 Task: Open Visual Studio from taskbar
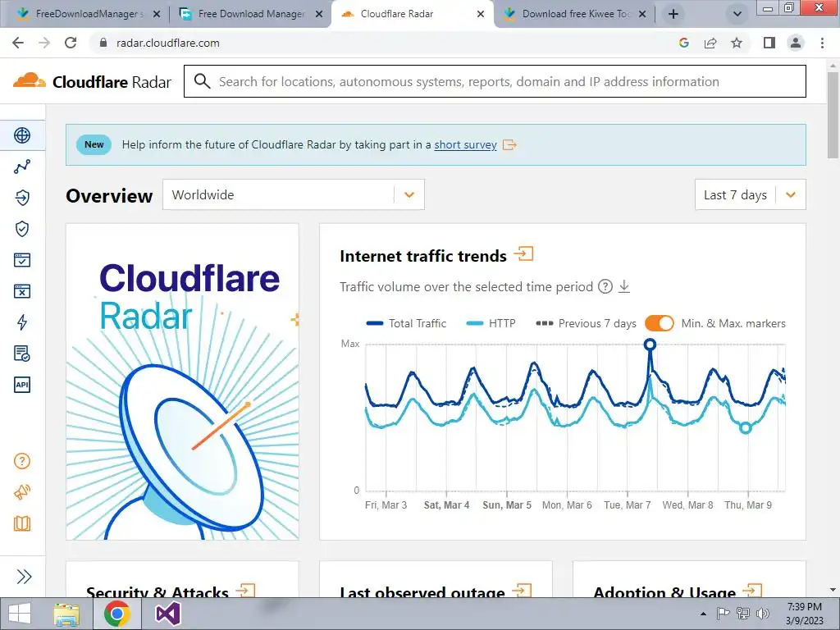pyautogui.click(x=167, y=614)
